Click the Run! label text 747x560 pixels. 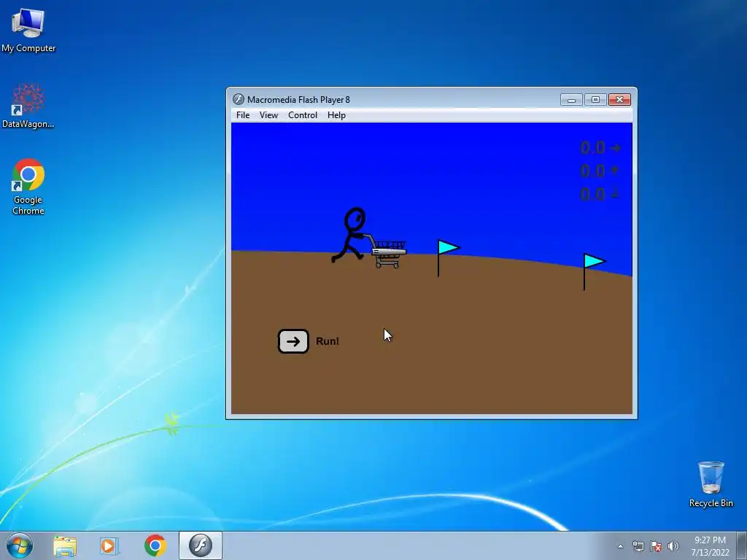[x=328, y=341]
